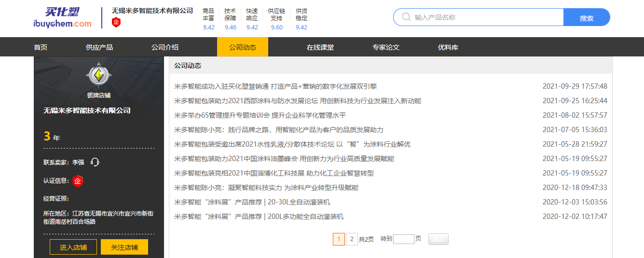Open the 供应产品 navigation tab
Image resolution: width=644 pixels, height=258 pixels.
99,47
